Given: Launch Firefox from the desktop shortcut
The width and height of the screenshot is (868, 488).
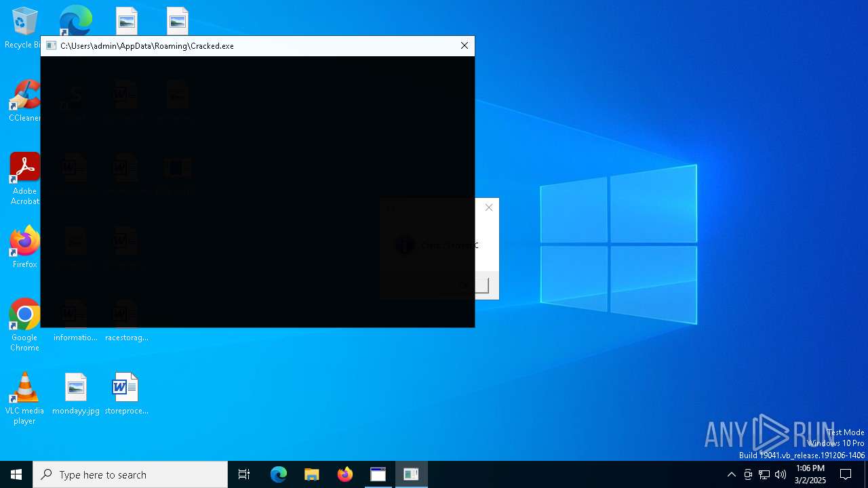Looking at the screenshot, I should click(24, 247).
